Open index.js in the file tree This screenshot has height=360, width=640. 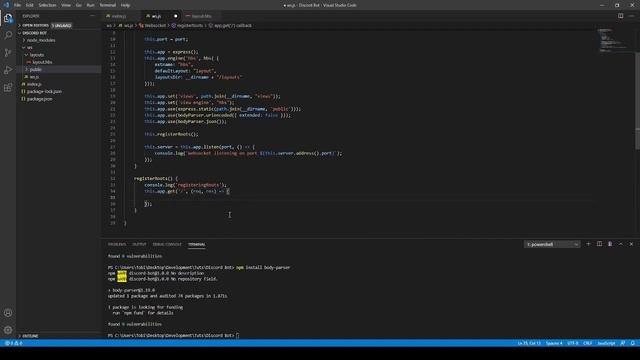point(34,84)
